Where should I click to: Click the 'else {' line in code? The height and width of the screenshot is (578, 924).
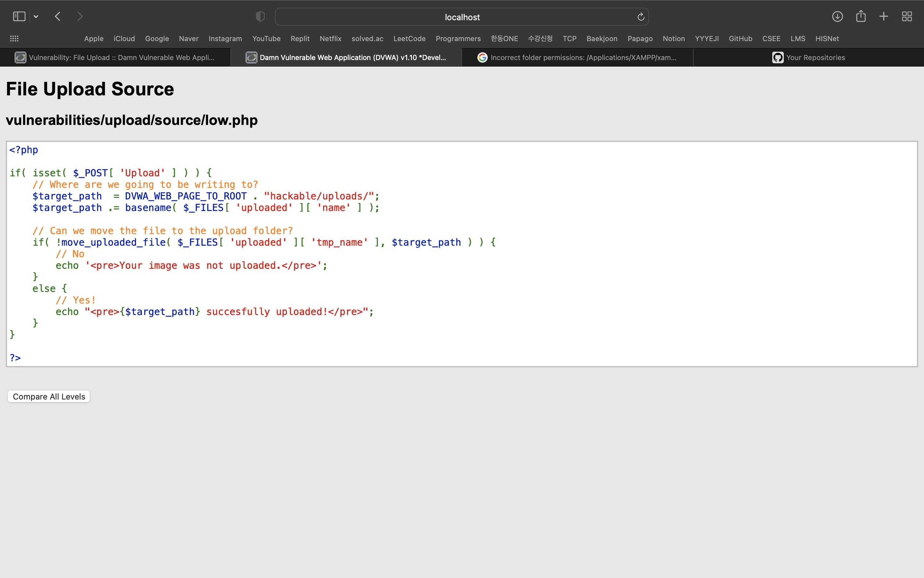(50, 289)
